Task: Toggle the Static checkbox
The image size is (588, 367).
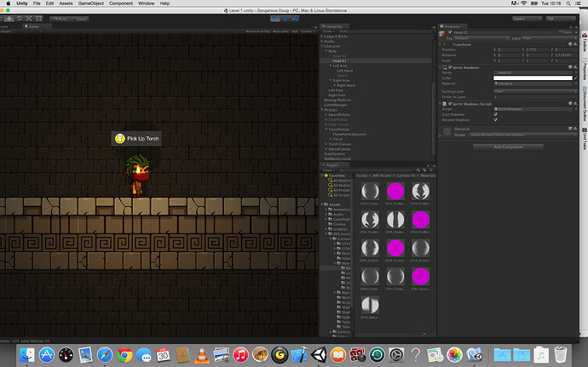Action: click(x=561, y=32)
